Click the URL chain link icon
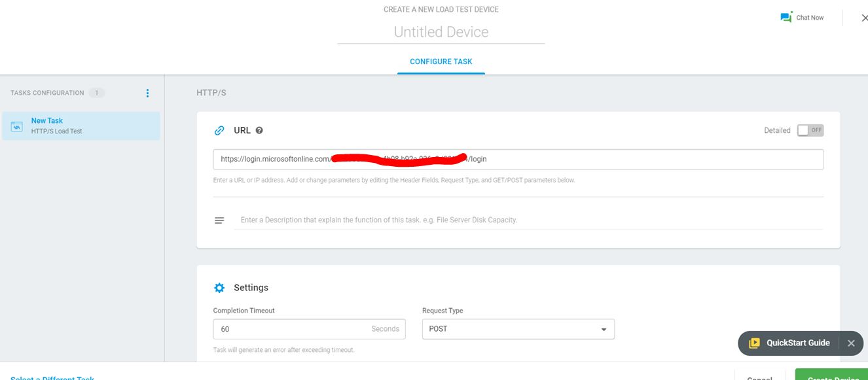The height and width of the screenshot is (380, 868). (219, 130)
